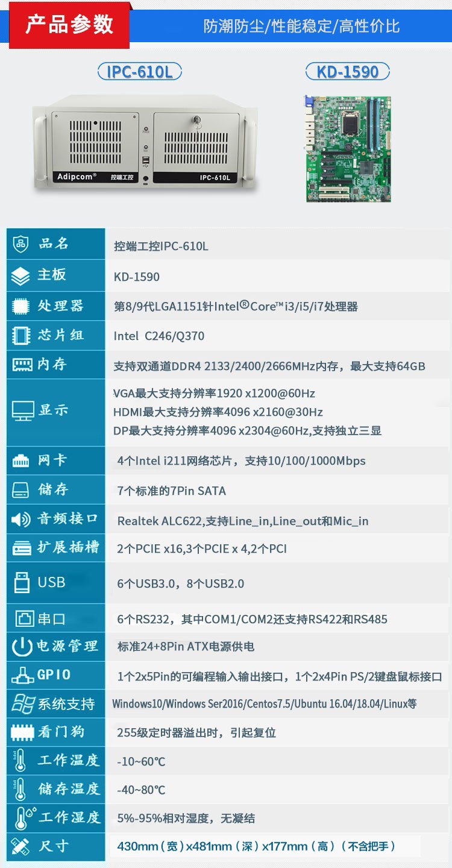Select the Intel i211 network chip text
The image size is (452, 868).
tap(242, 461)
